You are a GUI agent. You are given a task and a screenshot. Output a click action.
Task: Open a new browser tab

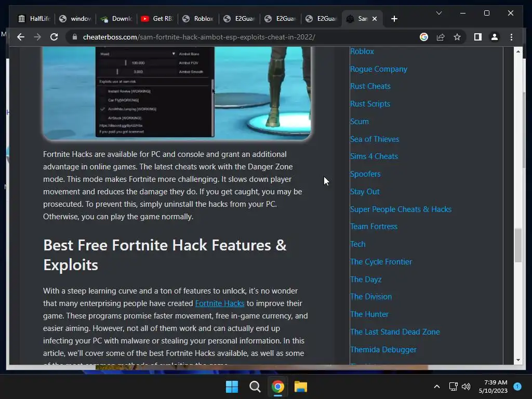click(x=394, y=19)
